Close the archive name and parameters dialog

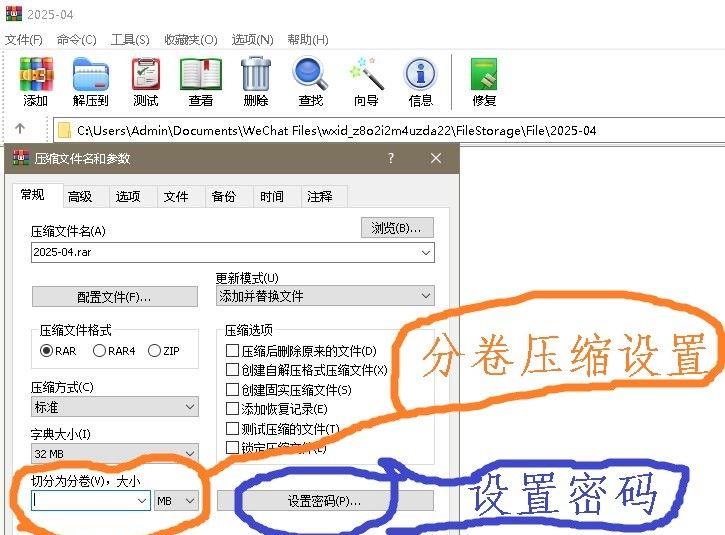tap(436, 158)
